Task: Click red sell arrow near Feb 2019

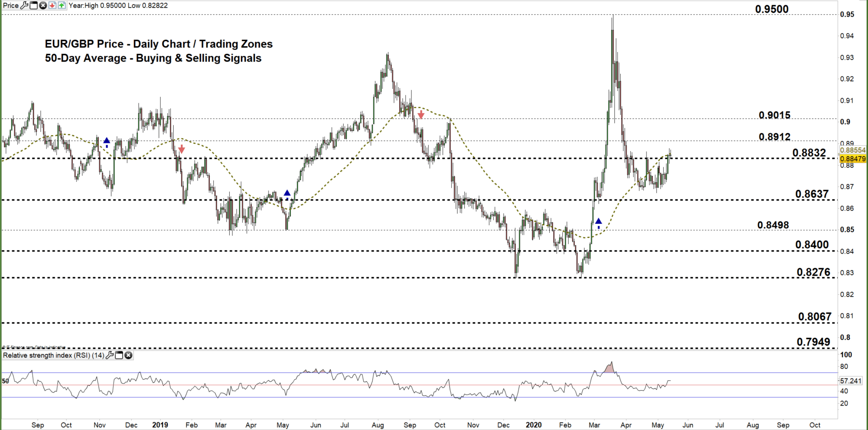Action: (x=181, y=149)
